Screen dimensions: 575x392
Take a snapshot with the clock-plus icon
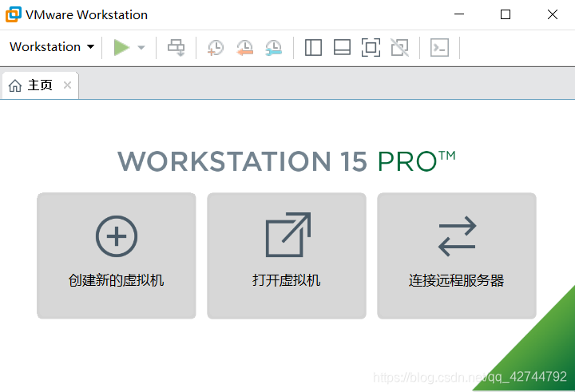click(216, 48)
